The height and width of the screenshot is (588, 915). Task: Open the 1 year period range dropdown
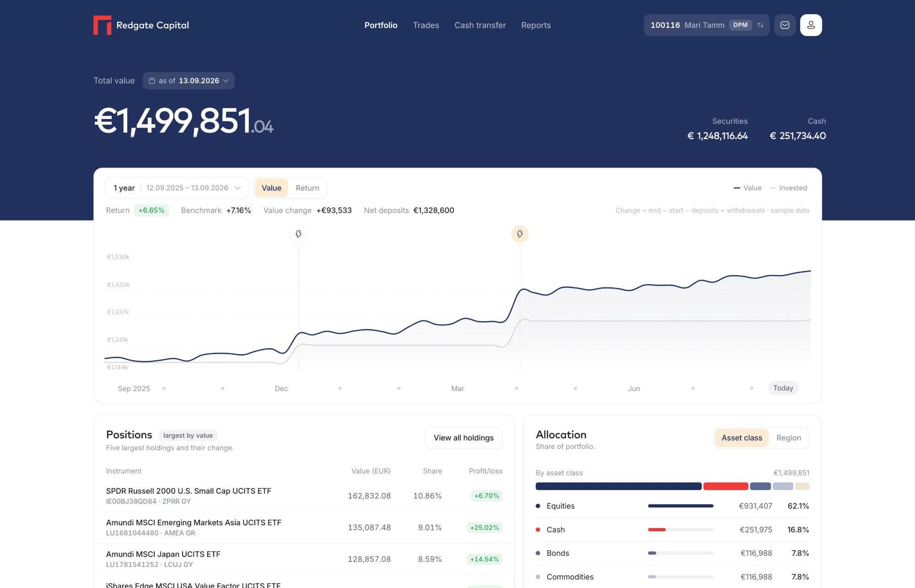coord(177,188)
